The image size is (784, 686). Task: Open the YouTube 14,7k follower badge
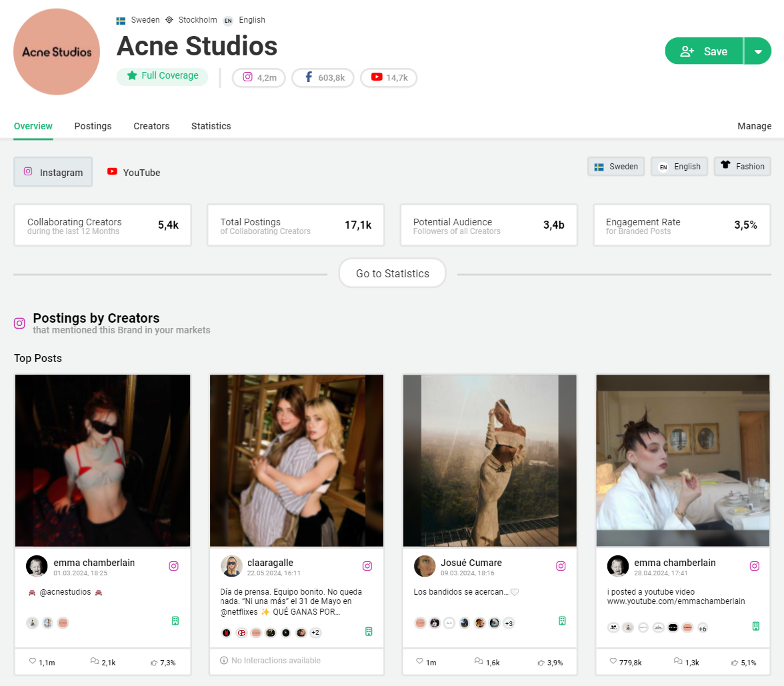389,77
